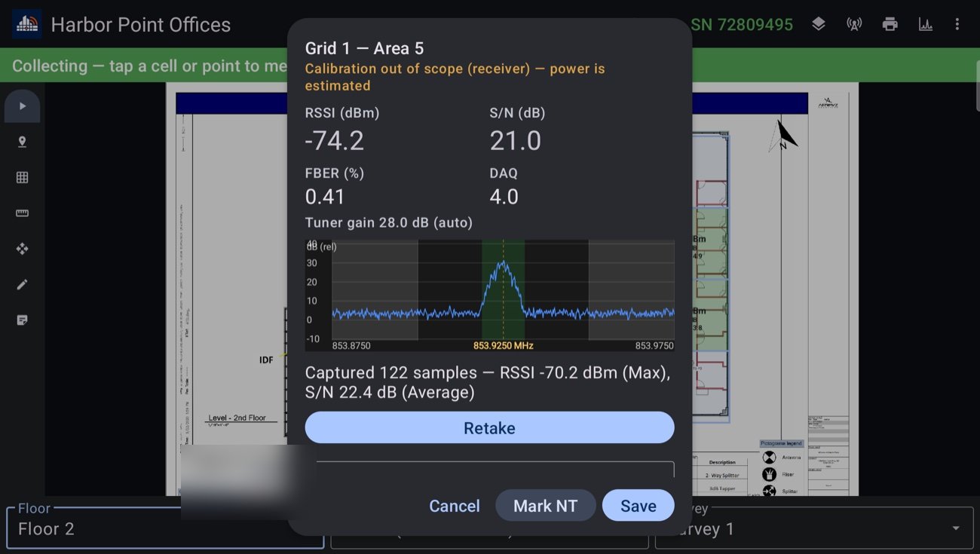This screenshot has height=554, width=980.
Task: Save the Area 5 measurement
Action: coord(638,506)
